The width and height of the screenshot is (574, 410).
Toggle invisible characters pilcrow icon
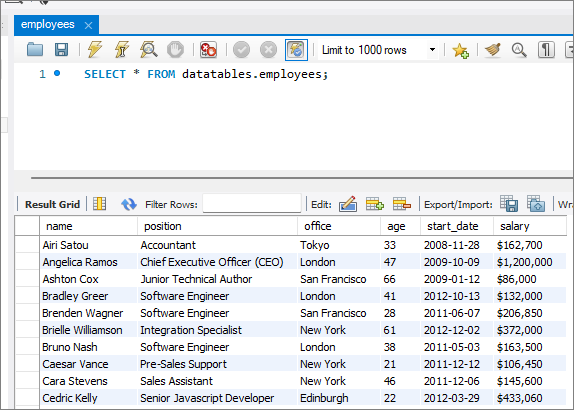click(546, 50)
